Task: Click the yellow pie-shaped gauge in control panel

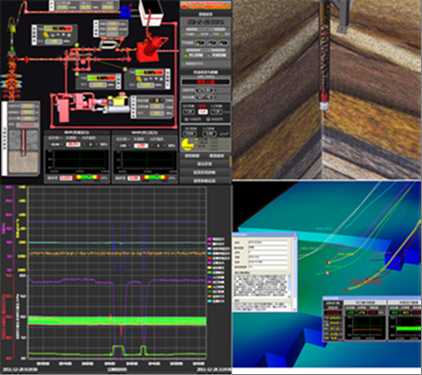Action: [x=187, y=144]
